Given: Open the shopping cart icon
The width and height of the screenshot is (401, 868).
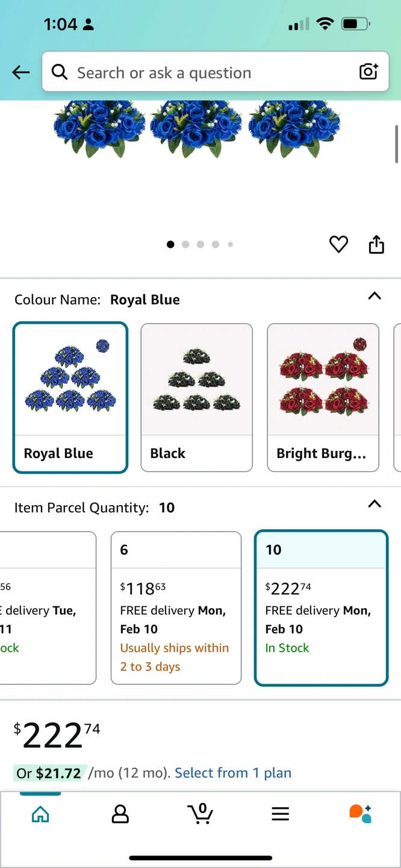Looking at the screenshot, I should (200, 813).
